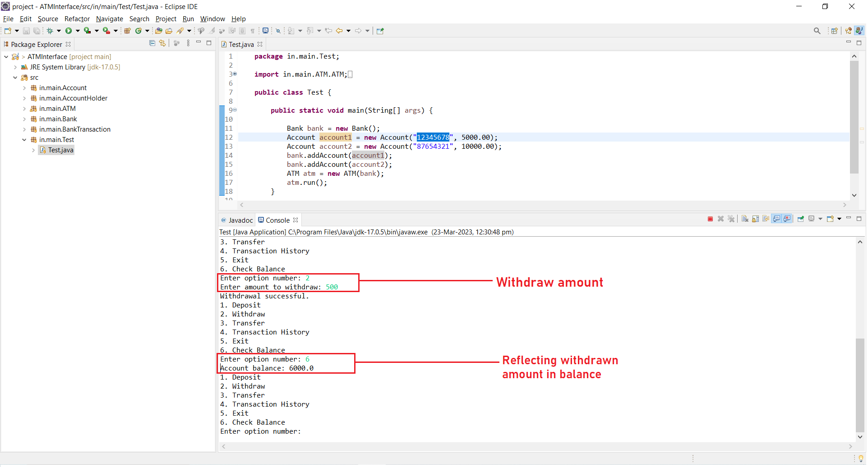Collapse all in Package Explorer
Image resolution: width=868 pixels, height=467 pixels.
click(x=152, y=43)
